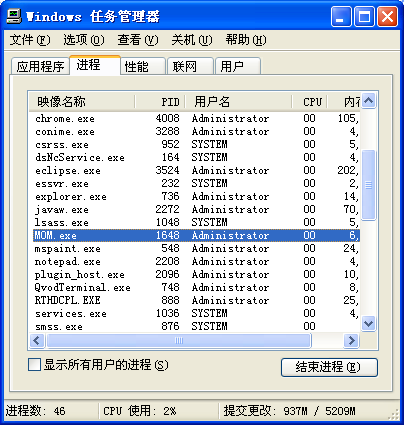
Task: Maximize the Task Manager window
Action: tap(364, 16)
